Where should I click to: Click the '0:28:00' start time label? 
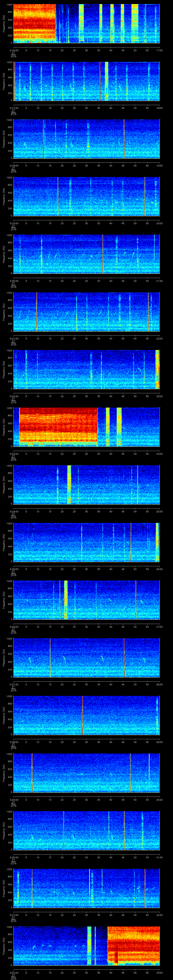coord(14,742)
